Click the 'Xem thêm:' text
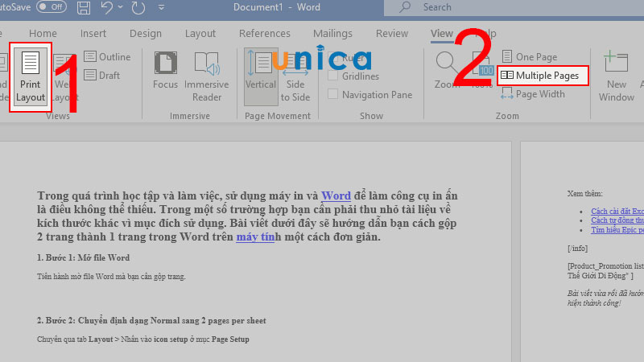 (585, 193)
